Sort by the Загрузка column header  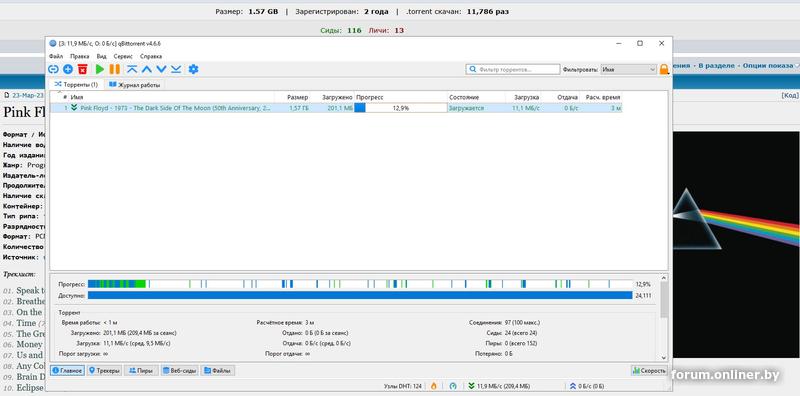tap(523, 97)
